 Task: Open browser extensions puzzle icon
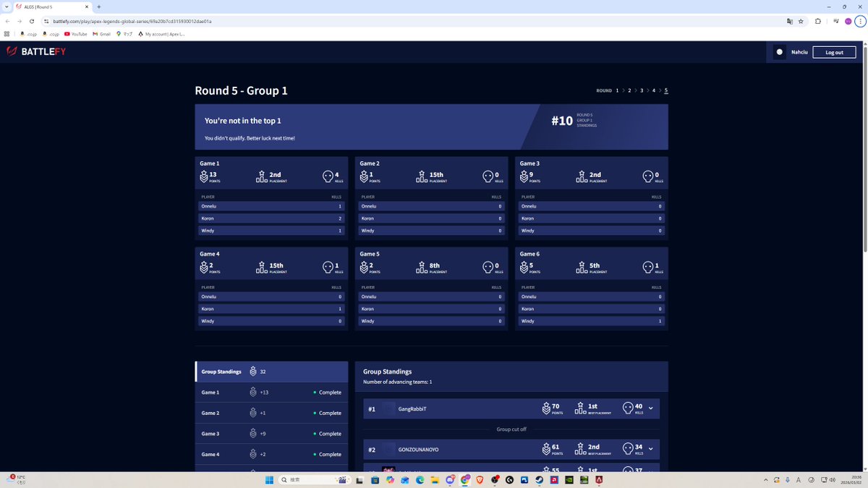click(818, 21)
